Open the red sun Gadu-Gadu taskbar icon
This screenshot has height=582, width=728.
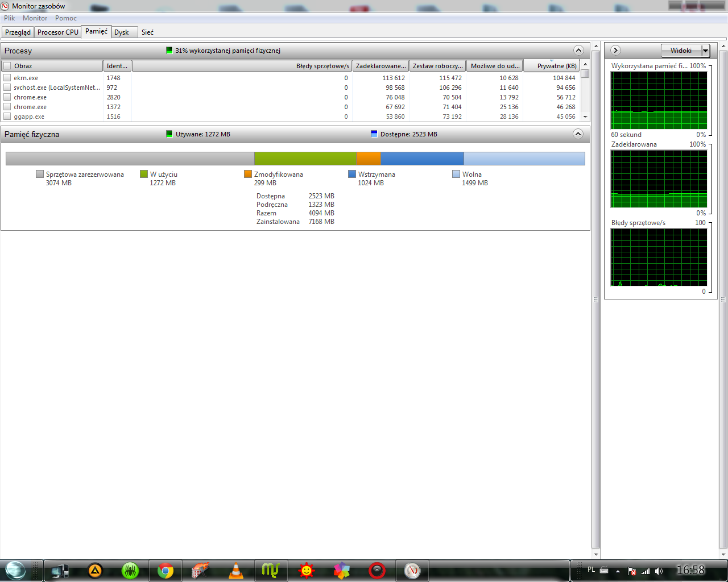click(x=307, y=571)
